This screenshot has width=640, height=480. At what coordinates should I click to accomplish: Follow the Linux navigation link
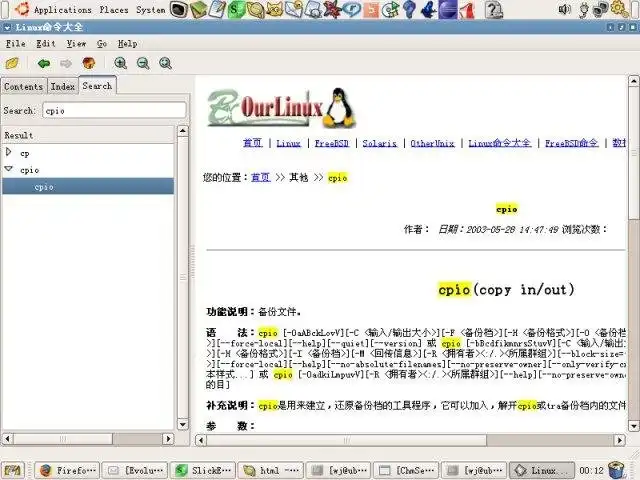[x=288, y=143]
